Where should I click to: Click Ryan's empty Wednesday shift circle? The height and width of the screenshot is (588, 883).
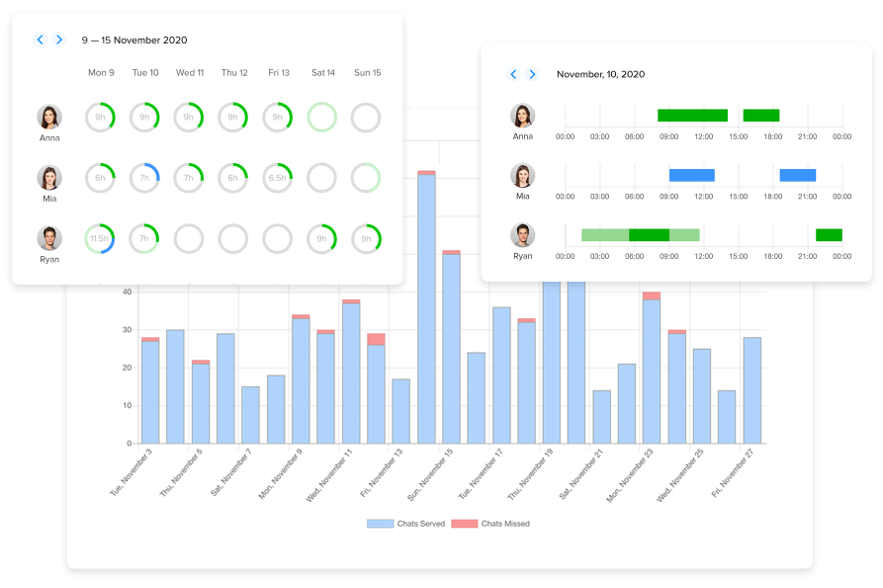tap(189, 238)
